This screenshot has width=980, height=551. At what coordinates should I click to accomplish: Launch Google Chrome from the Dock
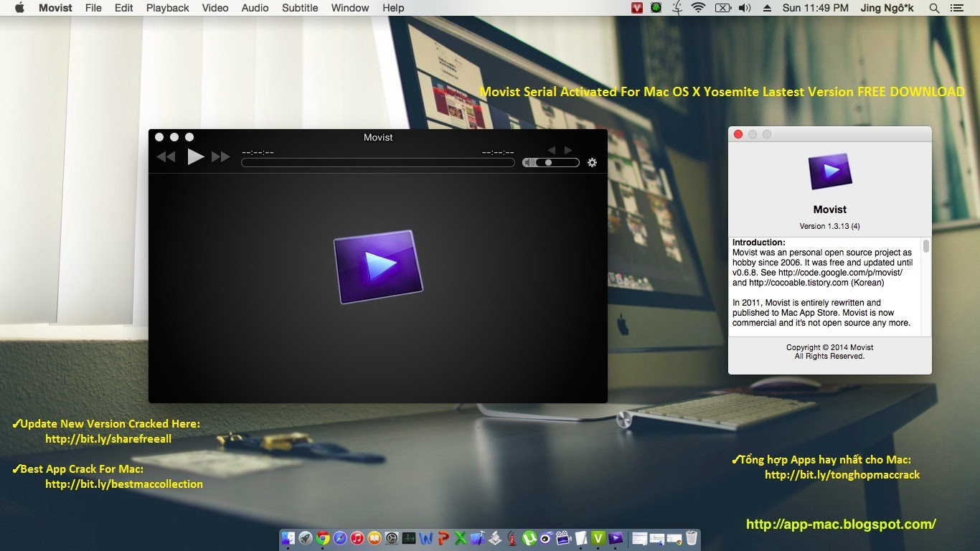tap(323, 538)
